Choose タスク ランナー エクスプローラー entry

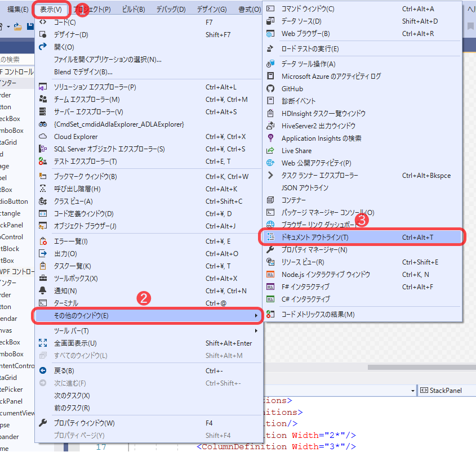point(362,175)
